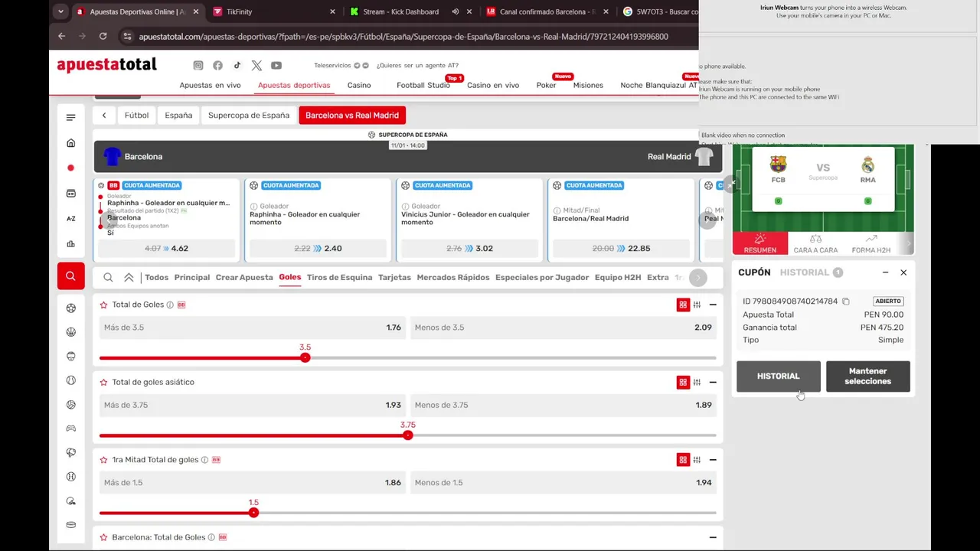This screenshot has width=980, height=551.
Task: Collapse the Total de goles asiático market
Action: [713, 382]
